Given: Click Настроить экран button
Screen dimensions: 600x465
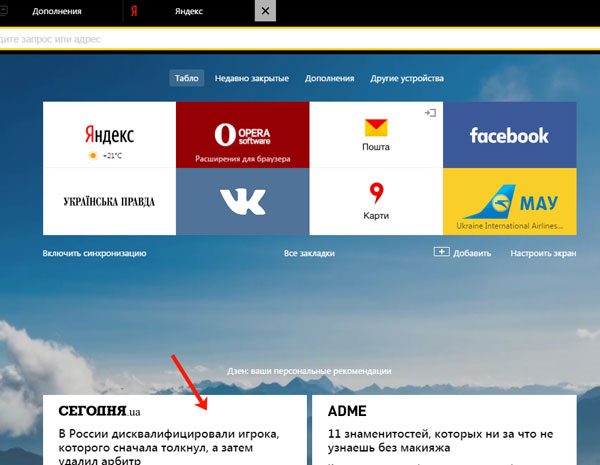Looking at the screenshot, I should 543,253.
